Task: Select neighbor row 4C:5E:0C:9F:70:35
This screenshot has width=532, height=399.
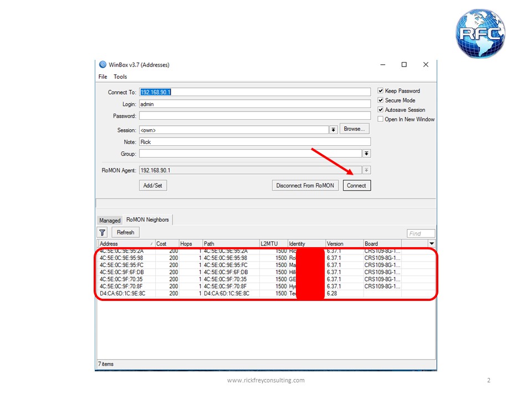Action: (267, 279)
